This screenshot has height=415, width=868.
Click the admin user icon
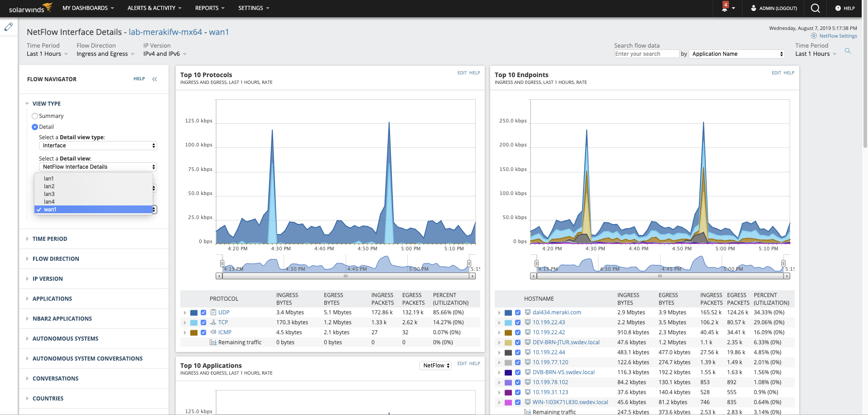tap(753, 8)
